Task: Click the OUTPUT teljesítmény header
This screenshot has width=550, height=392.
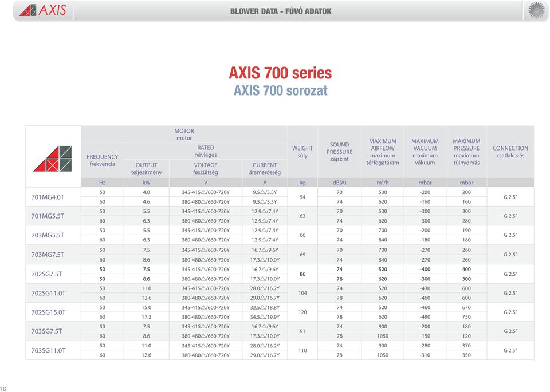Action: tap(146, 168)
